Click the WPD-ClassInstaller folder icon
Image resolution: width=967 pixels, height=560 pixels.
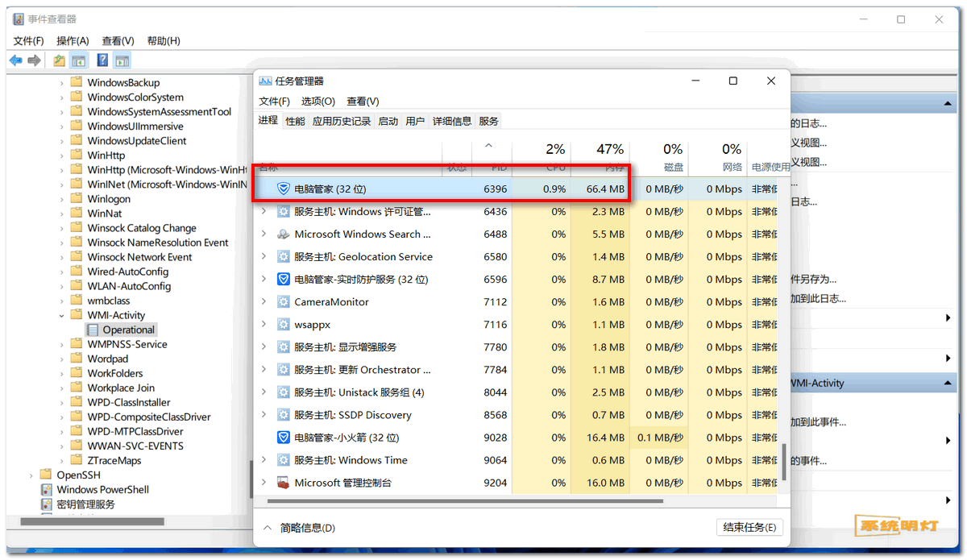[76, 402]
